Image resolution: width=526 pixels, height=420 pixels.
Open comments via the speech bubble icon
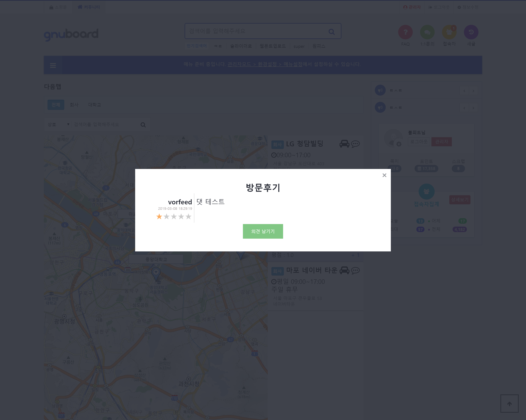[x=355, y=144]
